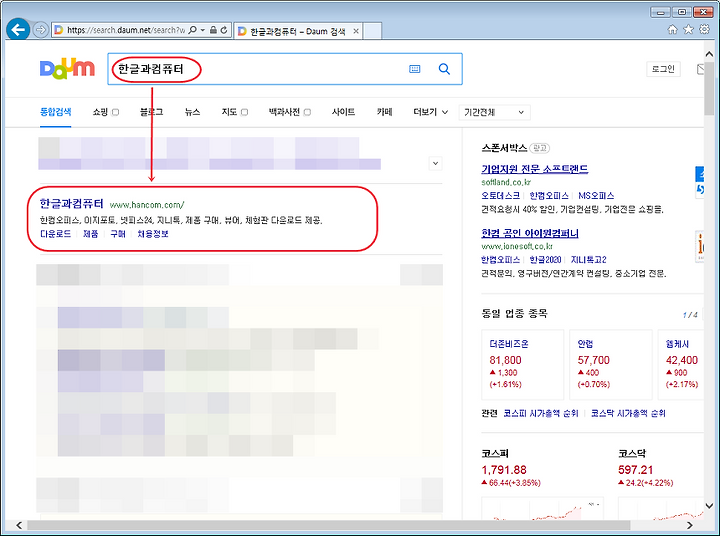This screenshot has height=536, width=720.
Task: Click the vertical scrollbar down arrow
Action: (x=709, y=506)
